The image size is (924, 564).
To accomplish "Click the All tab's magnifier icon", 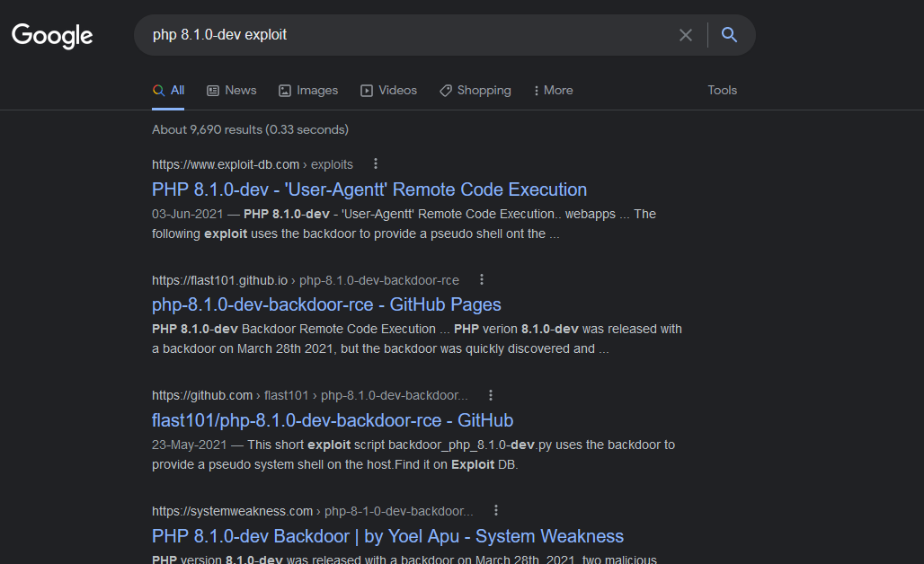I will tap(158, 90).
